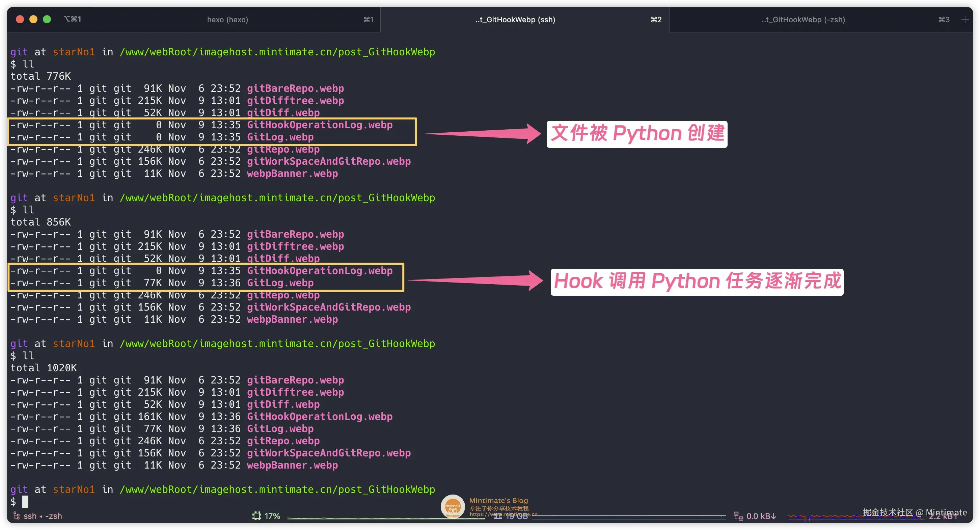This screenshot has height=530, width=980.
Task: Click the ⌥⌘1 badge in the title bar
Action: [x=72, y=19]
